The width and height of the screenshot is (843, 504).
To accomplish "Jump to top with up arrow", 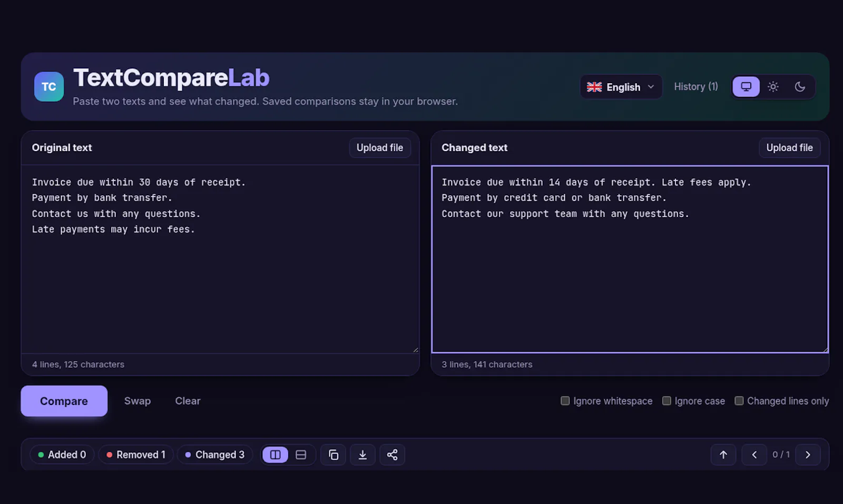I will point(723,454).
